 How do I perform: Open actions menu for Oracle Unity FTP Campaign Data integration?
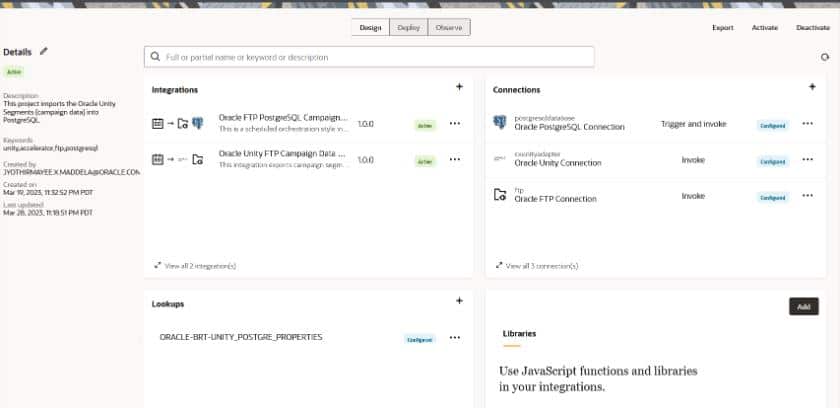tap(455, 160)
